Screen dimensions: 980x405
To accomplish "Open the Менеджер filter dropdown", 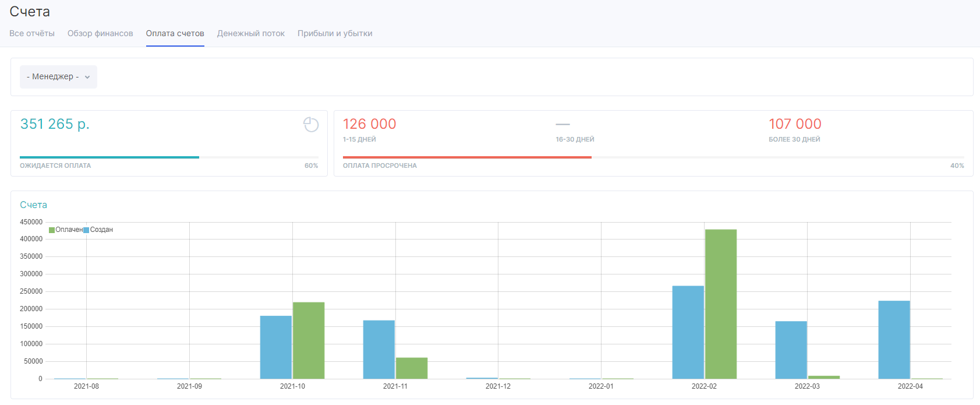I will click(58, 77).
